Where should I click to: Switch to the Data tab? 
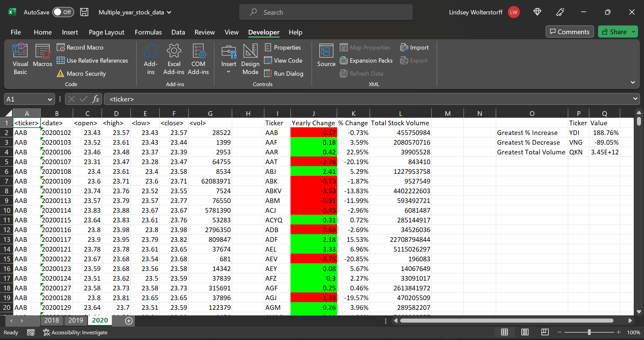(x=178, y=32)
